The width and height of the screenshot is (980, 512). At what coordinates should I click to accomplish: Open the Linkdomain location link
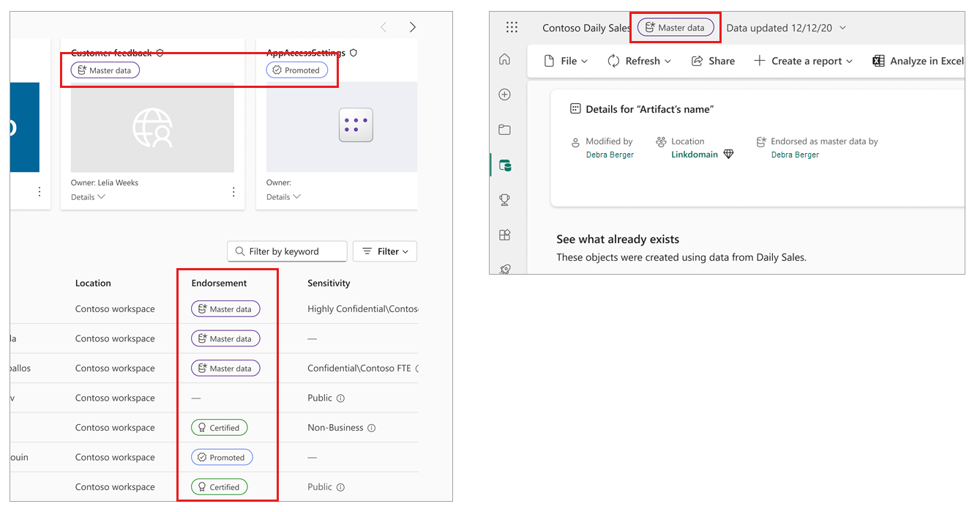pos(694,155)
